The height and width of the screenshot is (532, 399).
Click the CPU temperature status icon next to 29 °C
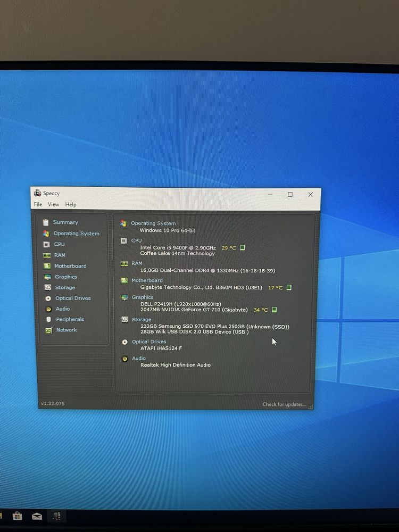coord(242,248)
